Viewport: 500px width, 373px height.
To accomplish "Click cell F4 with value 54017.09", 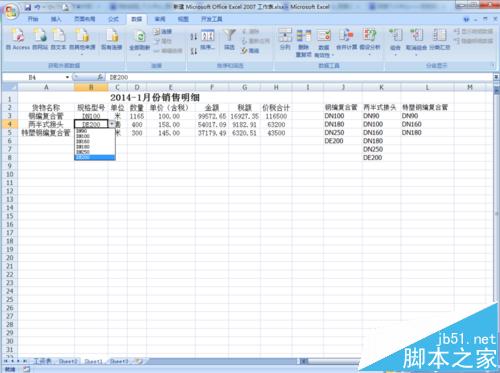I will (x=212, y=125).
